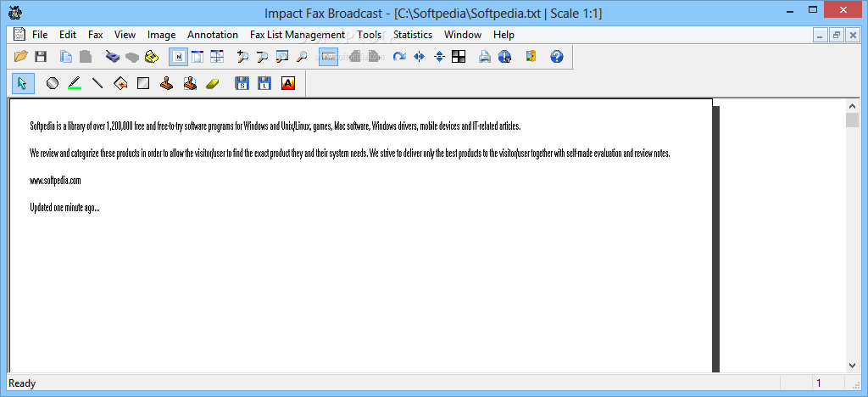The height and width of the screenshot is (397, 868).
Task: Print the document using printer icon
Action: pos(485,57)
